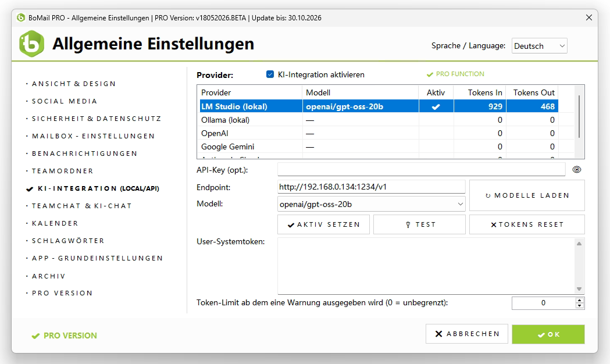Select the OpenAI provider row
Screen dimensions: 610x364
click(379, 133)
